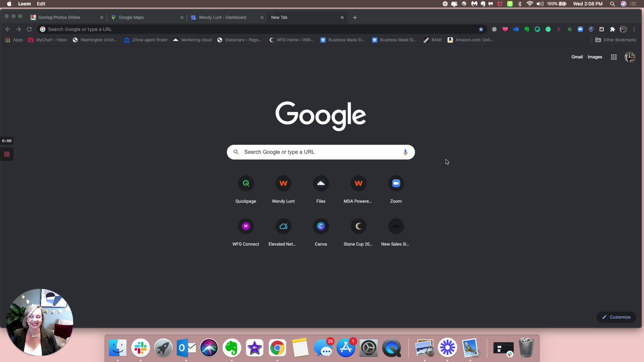
Task: Open the Chrome profile avatar in toolbar
Action: pos(623,29)
